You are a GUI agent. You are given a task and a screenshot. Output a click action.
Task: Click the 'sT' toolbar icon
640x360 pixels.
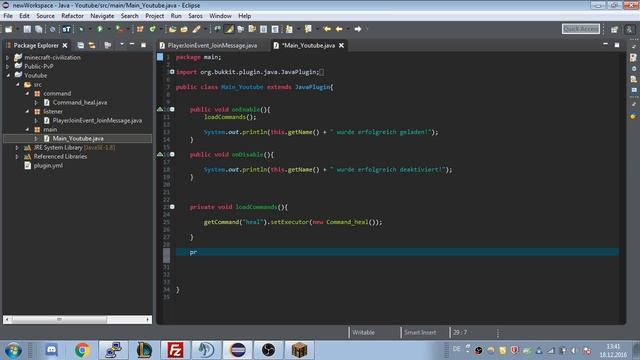[66, 29]
